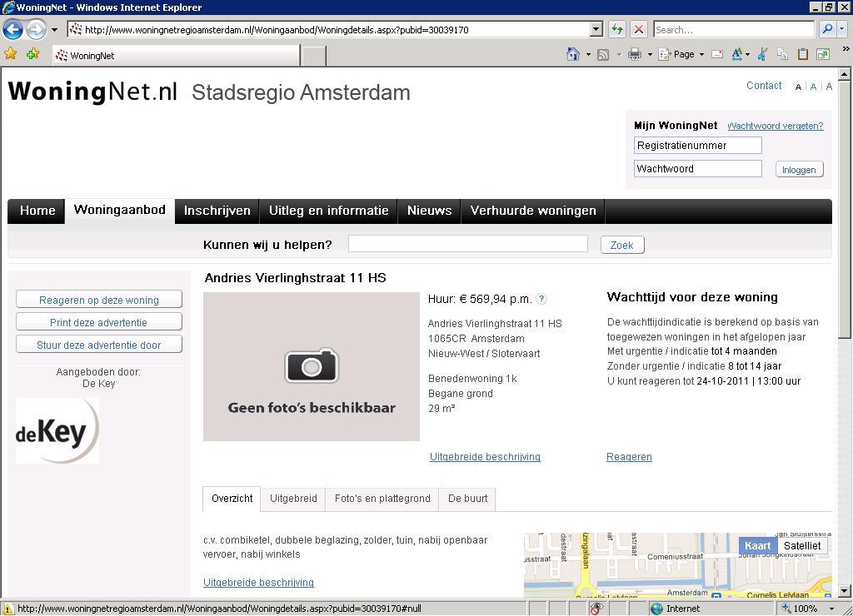Screen dimensions: 853x616
Task: Click the Read Mail envelope icon
Action: tap(717, 54)
